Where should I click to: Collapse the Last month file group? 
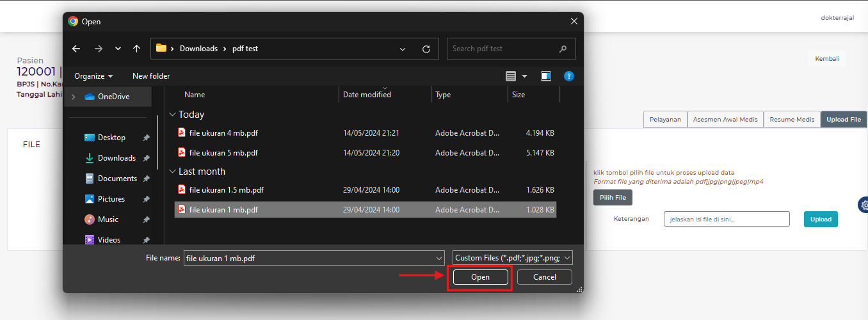[172, 172]
